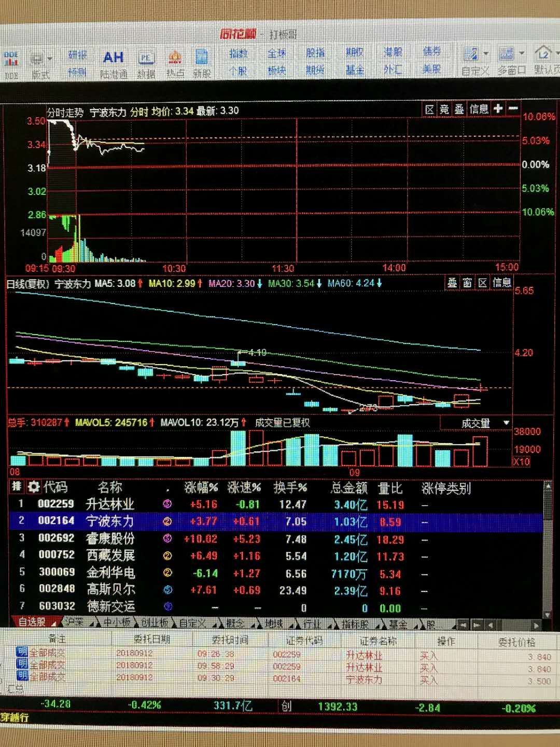Open the 默认页 home page icon
The width and height of the screenshot is (560, 747).
pyautogui.click(x=546, y=60)
